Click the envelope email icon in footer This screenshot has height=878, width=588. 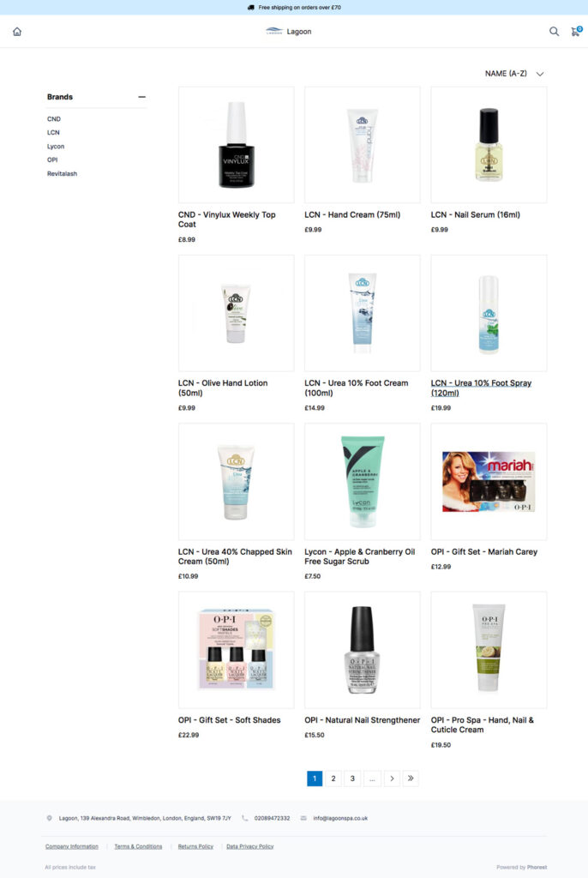tap(303, 818)
